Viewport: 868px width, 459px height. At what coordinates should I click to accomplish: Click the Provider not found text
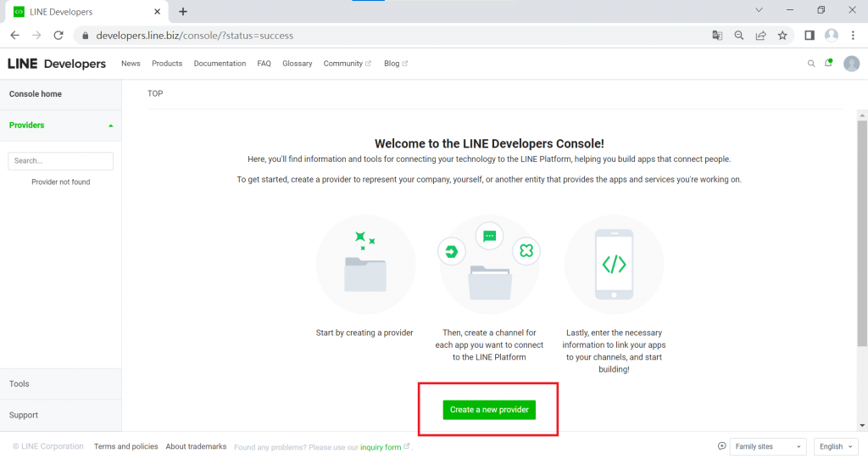click(x=60, y=182)
